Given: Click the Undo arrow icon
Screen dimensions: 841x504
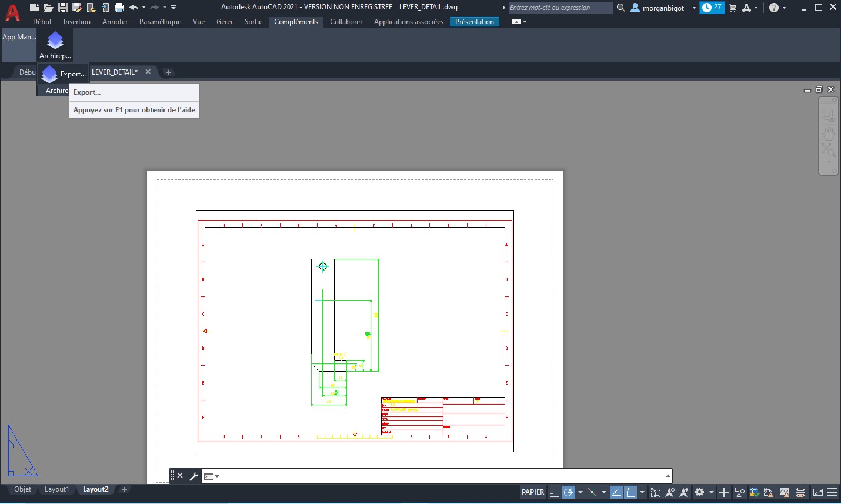Looking at the screenshot, I should 134,8.
